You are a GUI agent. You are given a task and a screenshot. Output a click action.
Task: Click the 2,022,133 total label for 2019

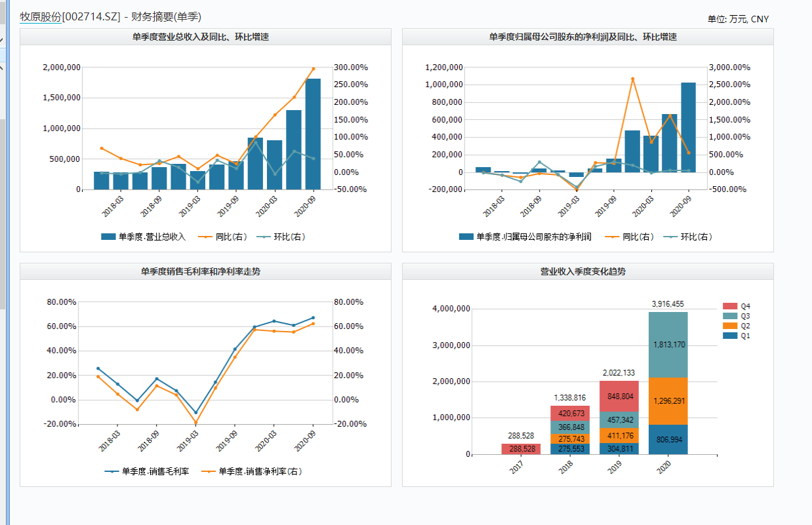coord(619,373)
